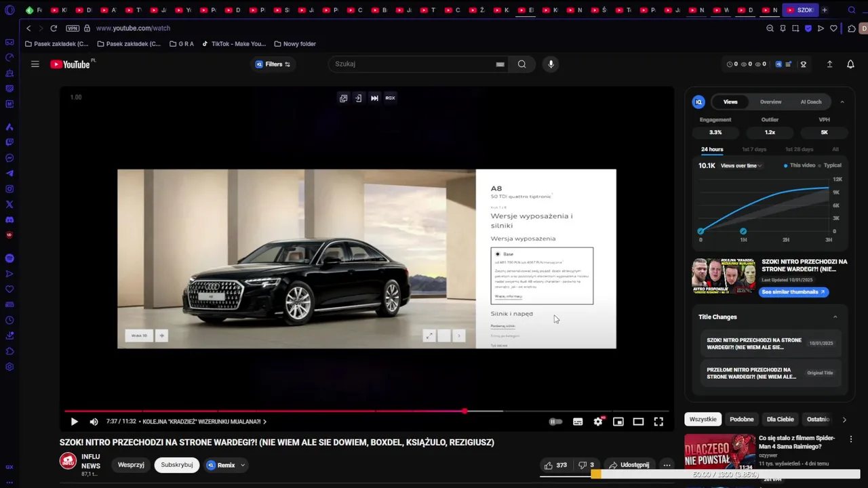Switch to the AI Coach tab
This screenshot has width=868, height=488.
[x=811, y=102]
